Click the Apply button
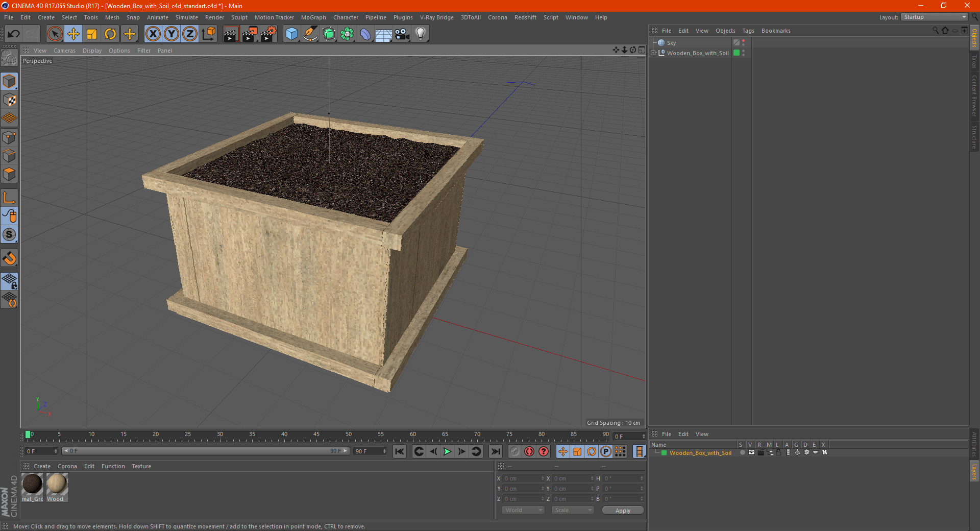 [622, 510]
